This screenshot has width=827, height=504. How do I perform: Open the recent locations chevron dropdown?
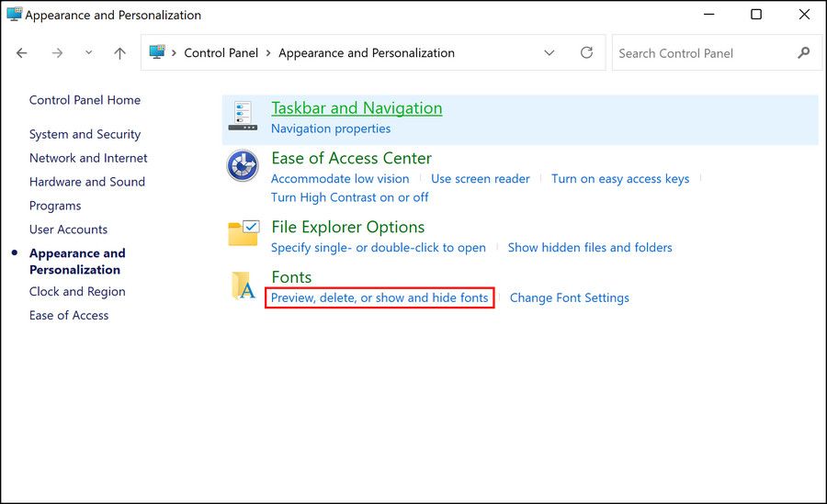88,52
